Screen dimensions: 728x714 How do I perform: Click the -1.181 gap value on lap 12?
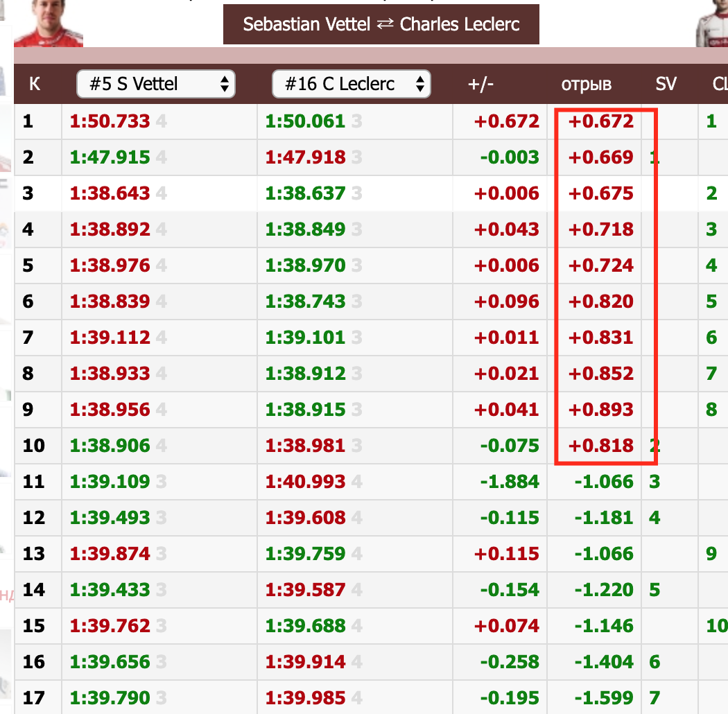click(x=604, y=518)
